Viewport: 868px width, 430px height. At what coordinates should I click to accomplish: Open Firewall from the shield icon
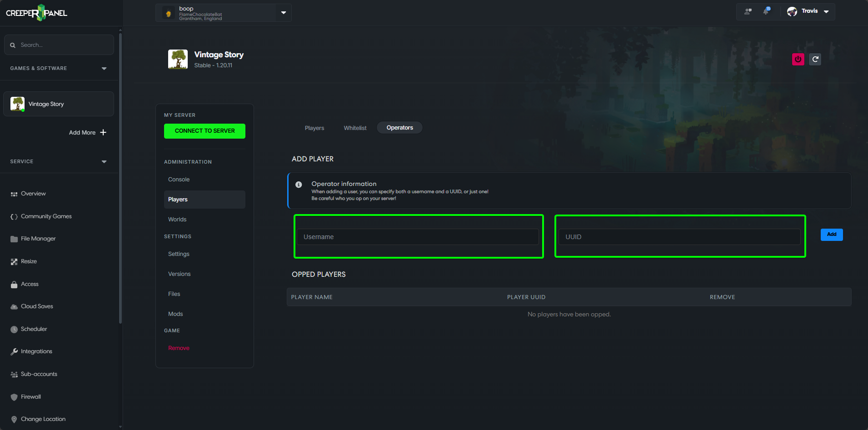point(14,397)
